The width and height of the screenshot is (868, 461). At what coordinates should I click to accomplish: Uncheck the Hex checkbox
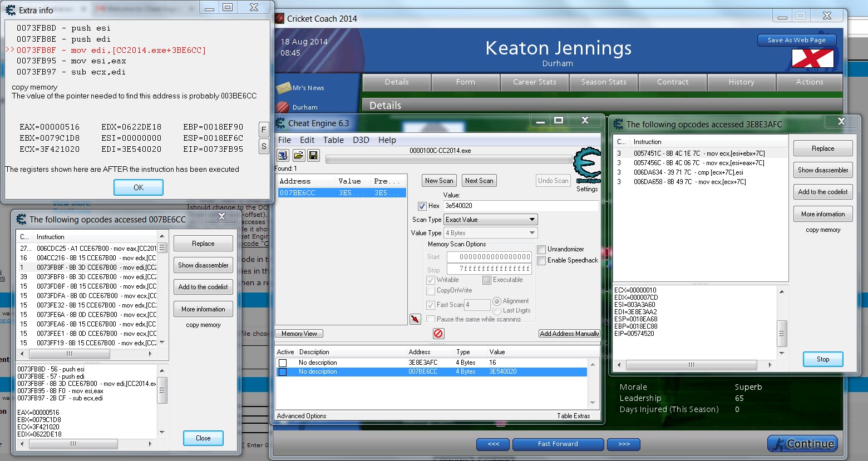(x=422, y=206)
